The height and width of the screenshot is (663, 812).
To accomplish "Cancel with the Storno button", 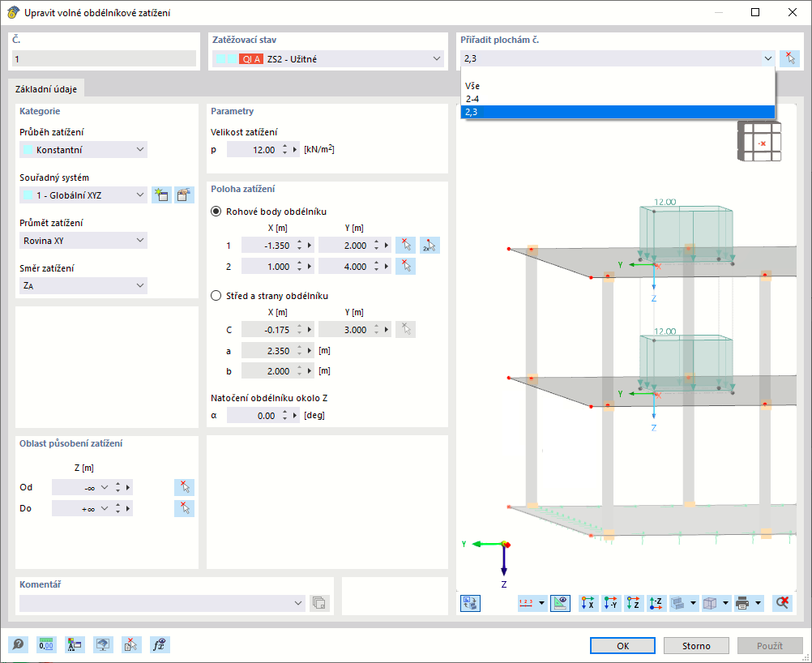I will [696, 646].
